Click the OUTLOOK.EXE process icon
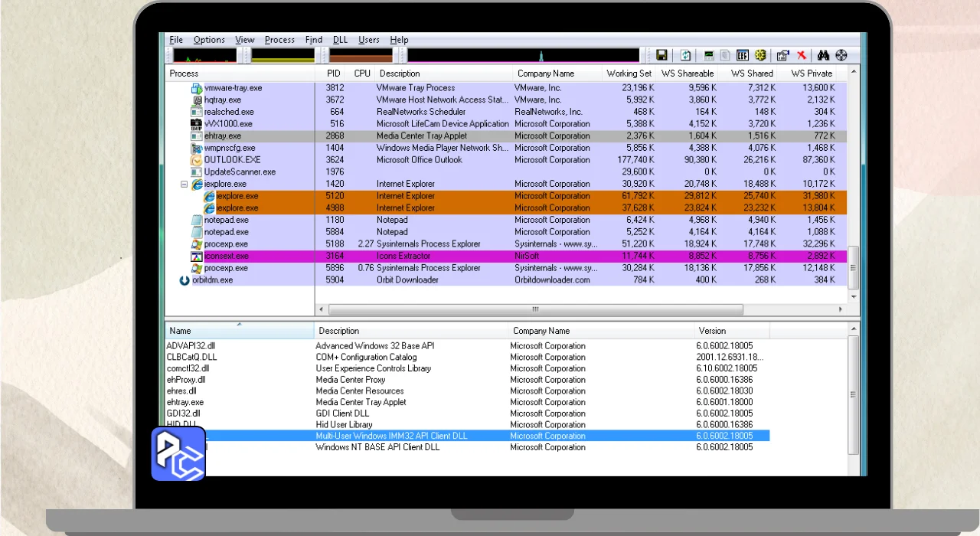 [197, 160]
